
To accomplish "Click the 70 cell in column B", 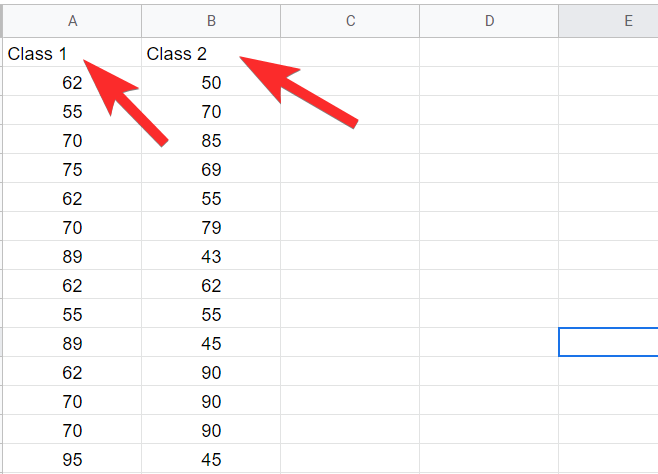I will click(x=211, y=112).
